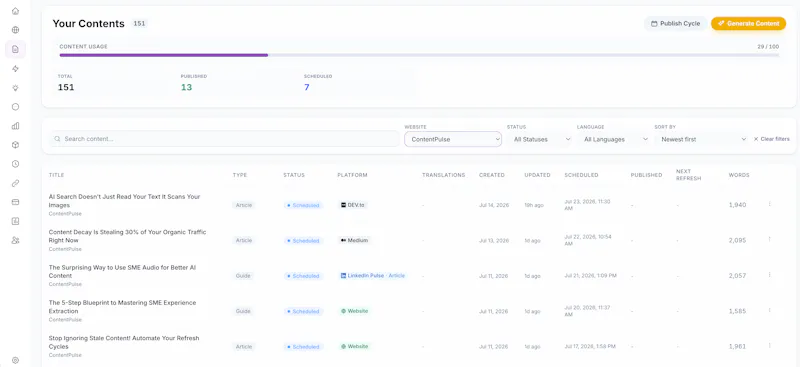Screen dimensions: 800x367
Task: Open row menu for 5-Step Blueprint guide
Action: point(769,310)
